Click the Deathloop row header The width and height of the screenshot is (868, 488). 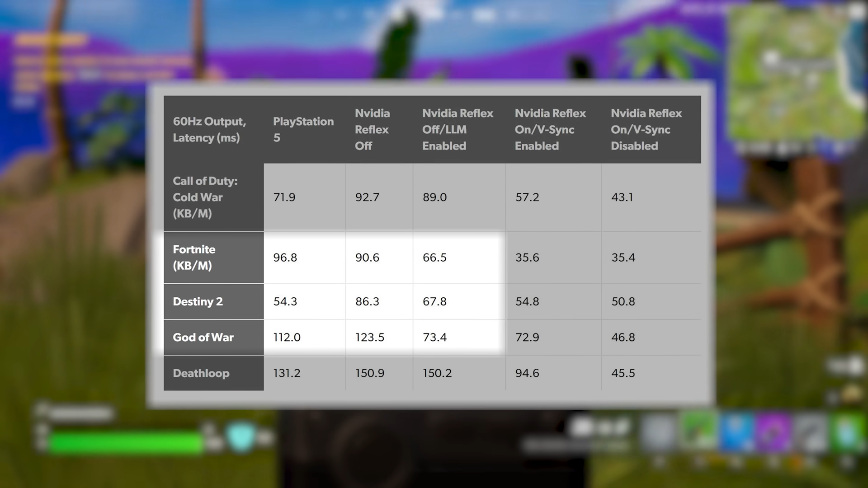coord(201,373)
